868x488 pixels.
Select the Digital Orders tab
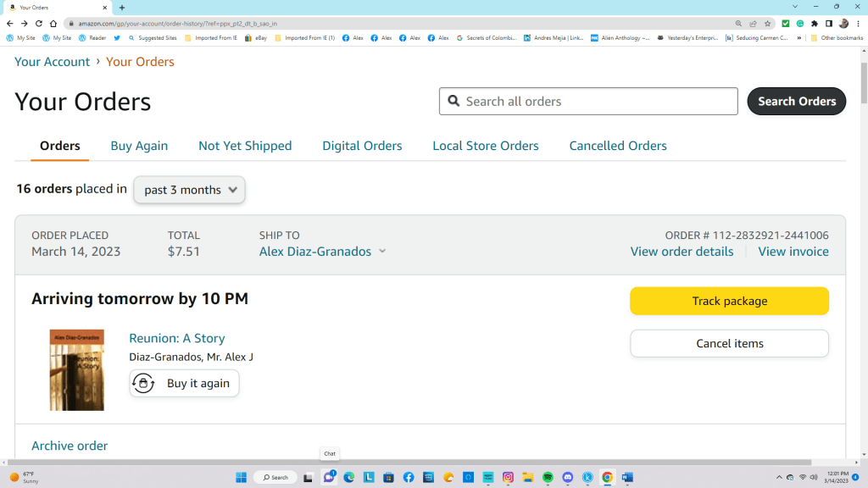pyautogui.click(x=362, y=146)
